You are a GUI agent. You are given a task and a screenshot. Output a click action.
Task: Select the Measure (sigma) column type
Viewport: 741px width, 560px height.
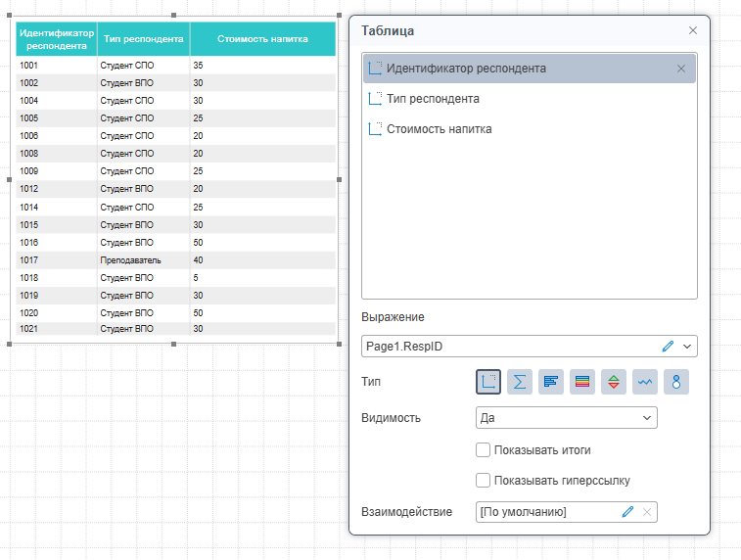tap(520, 382)
